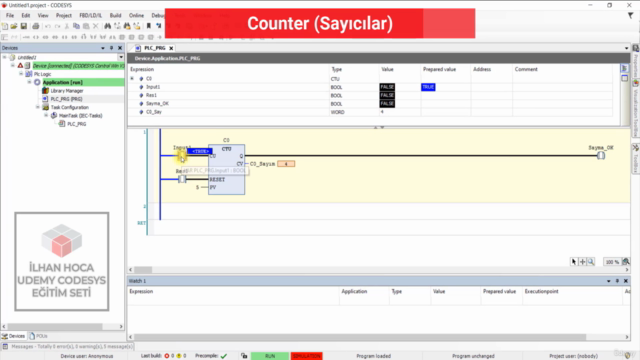The image size is (640, 360).
Task: Click the Delete X toolbar icon
Action: pyautogui.click(x=96, y=26)
